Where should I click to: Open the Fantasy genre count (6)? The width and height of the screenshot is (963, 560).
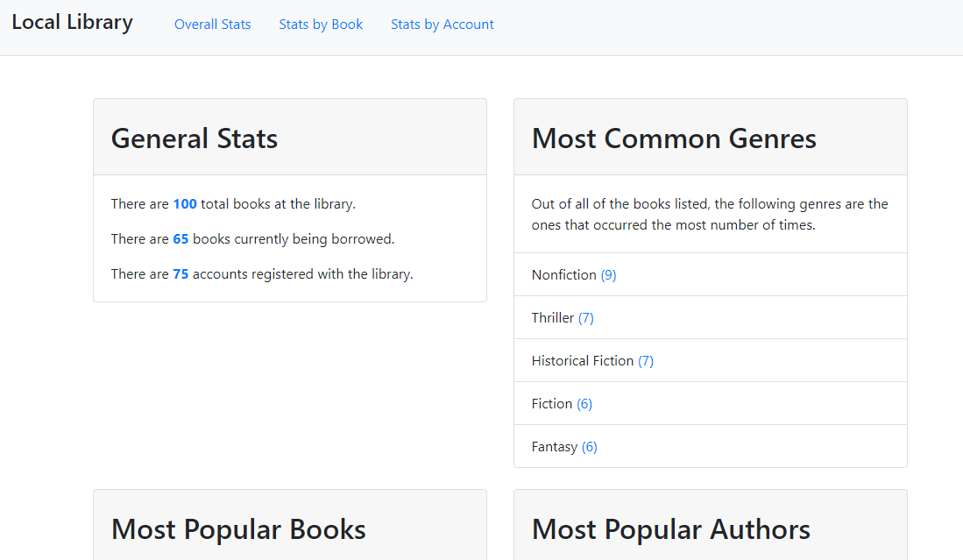tap(589, 446)
